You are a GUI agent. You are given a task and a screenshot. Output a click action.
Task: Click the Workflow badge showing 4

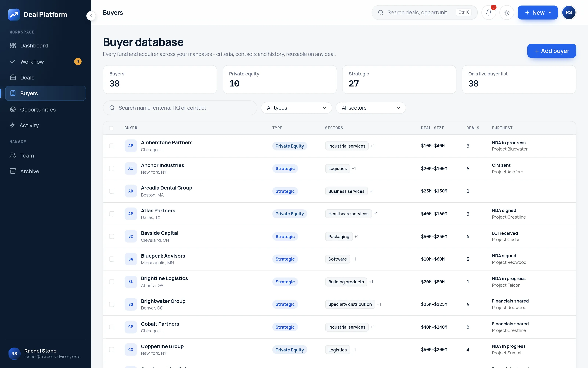78,61
